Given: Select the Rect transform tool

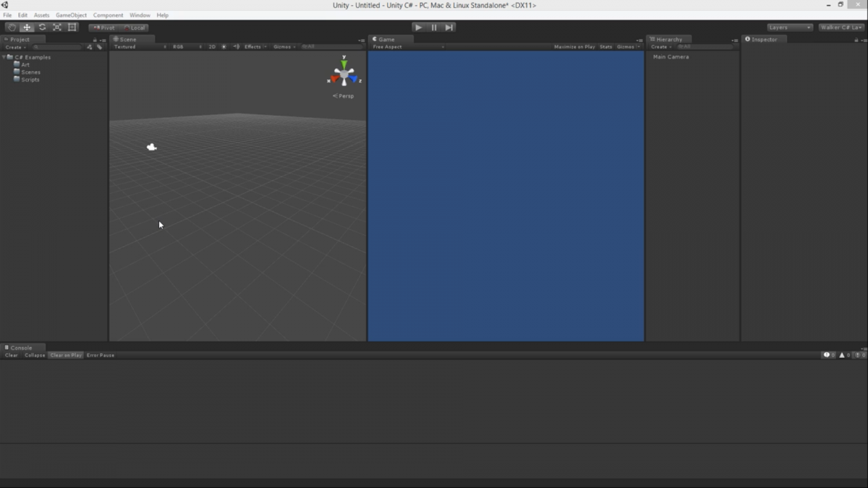Looking at the screenshot, I should pyautogui.click(x=72, y=27).
